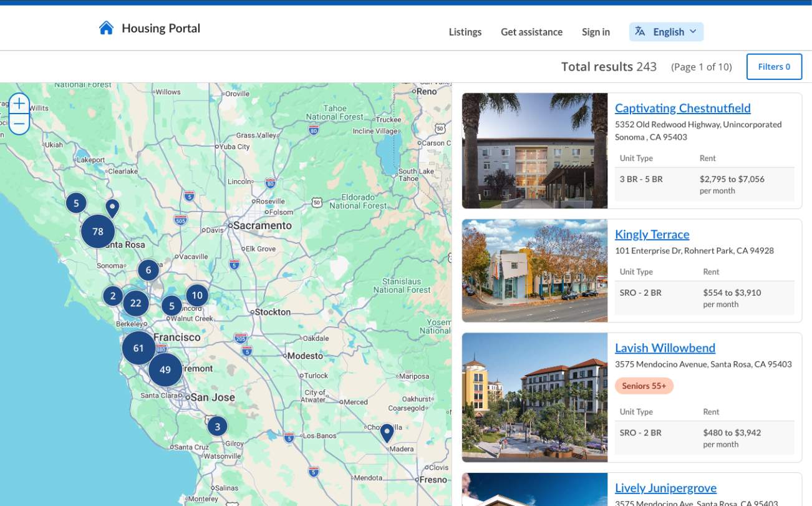Click the language translate icon

coord(640,32)
